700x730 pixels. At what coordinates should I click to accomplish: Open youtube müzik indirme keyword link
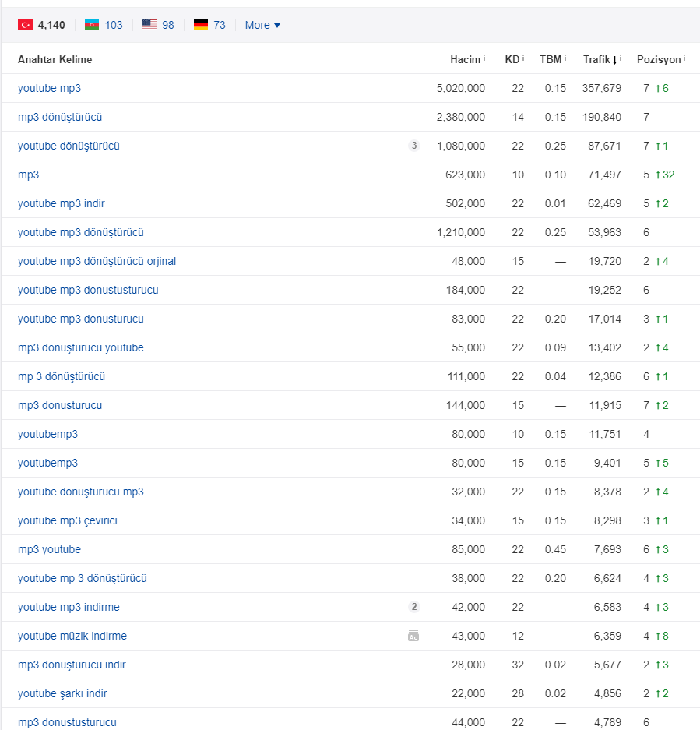(x=72, y=636)
